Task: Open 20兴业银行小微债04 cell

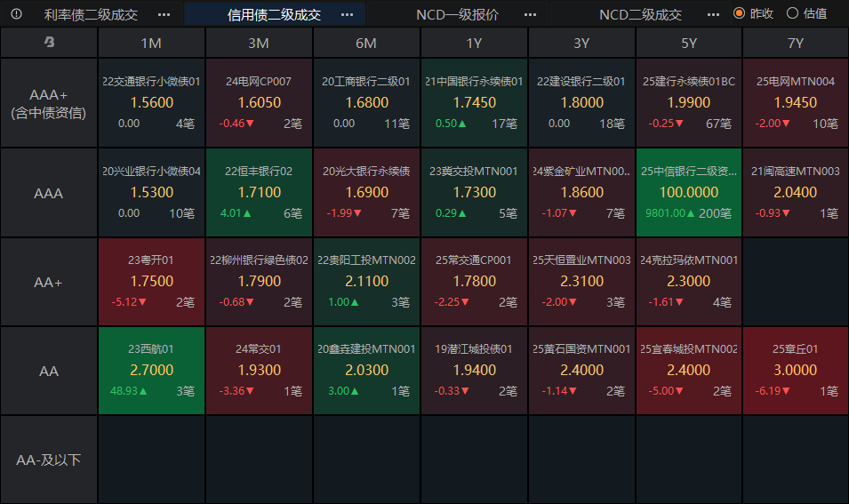Action: pos(152,193)
